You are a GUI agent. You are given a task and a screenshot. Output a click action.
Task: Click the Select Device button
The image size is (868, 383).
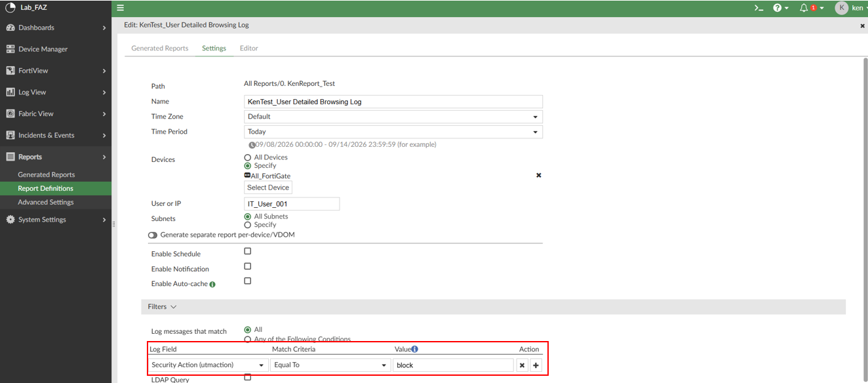pyautogui.click(x=268, y=188)
